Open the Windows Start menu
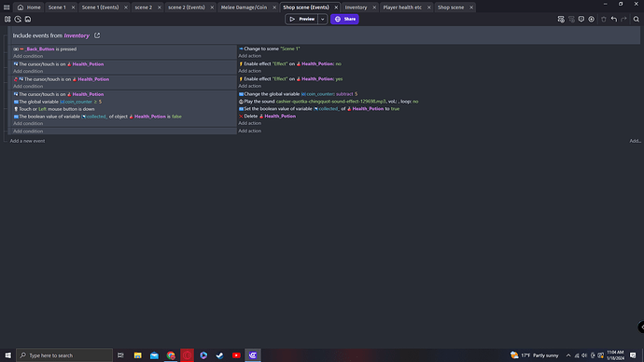The image size is (644, 362). (x=7, y=355)
